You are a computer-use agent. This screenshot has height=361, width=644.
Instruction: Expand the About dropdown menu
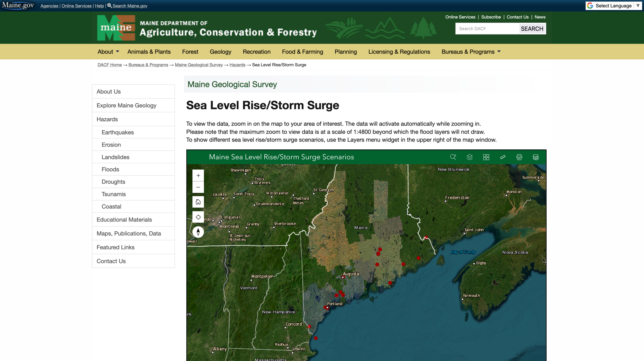point(108,52)
